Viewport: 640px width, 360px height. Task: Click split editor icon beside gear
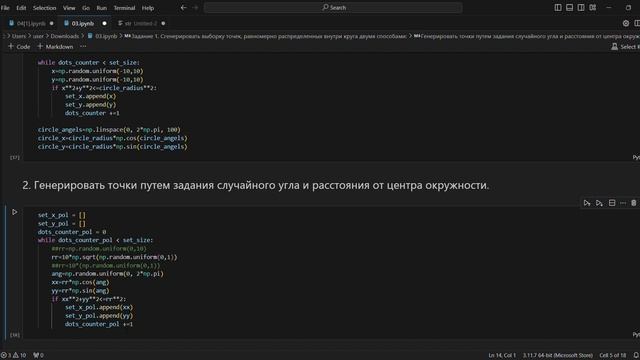click(x=637, y=23)
